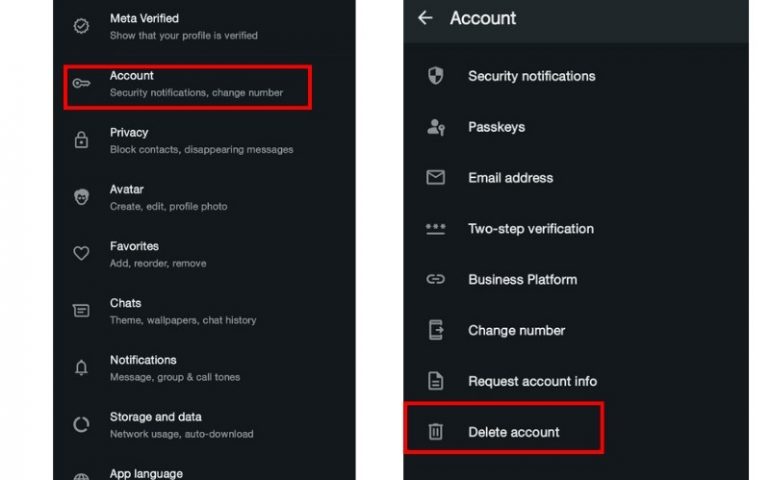This screenshot has width=770, height=480.
Task: Open Meta Verified settings
Action: tap(204, 27)
